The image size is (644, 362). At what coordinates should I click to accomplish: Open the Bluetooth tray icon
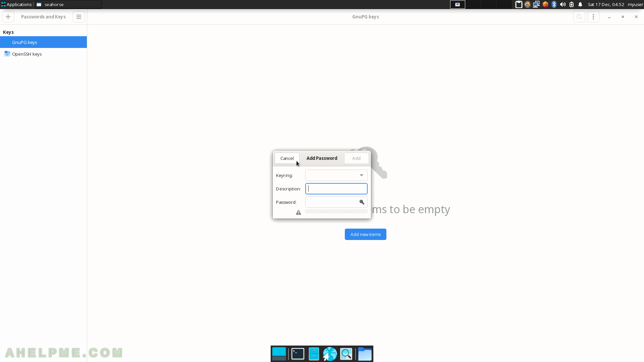[x=554, y=4]
